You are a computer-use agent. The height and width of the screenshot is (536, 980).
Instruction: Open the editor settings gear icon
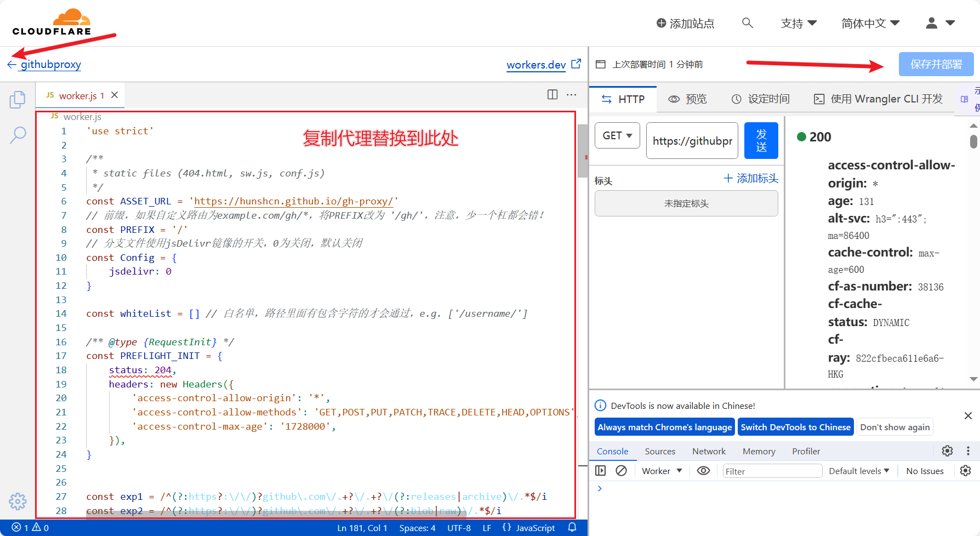click(x=18, y=501)
